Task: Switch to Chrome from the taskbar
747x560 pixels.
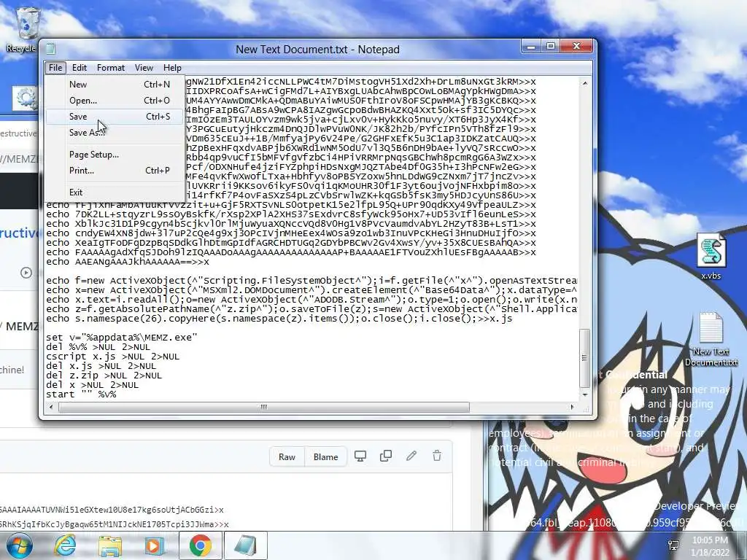Action: pos(200,545)
